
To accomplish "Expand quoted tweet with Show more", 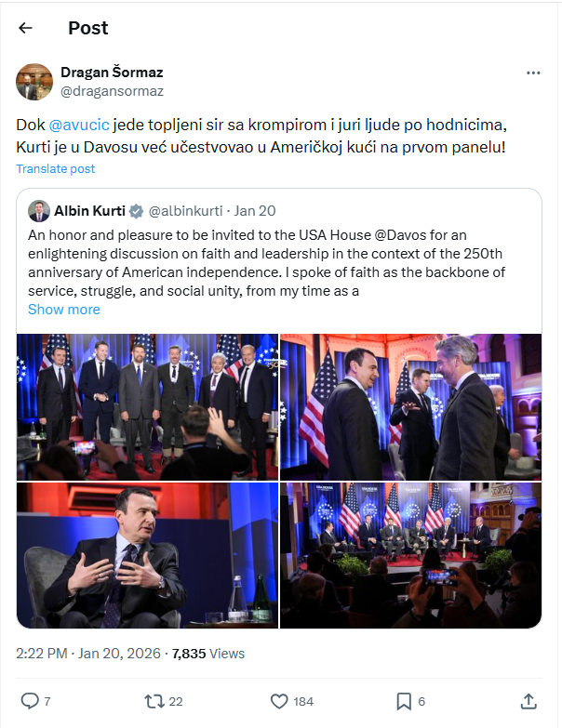I will 64,310.
